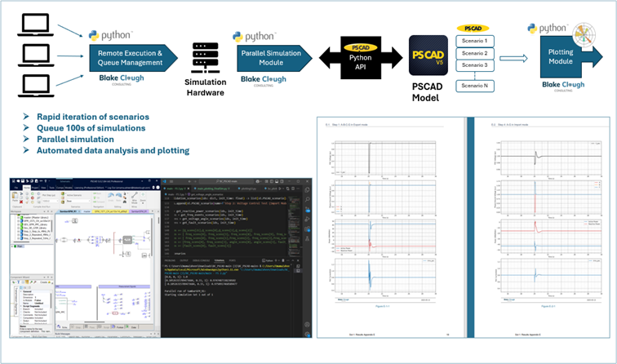
Task: Open the Home ribbon tab in PSCAD
Action: click(27, 187)
